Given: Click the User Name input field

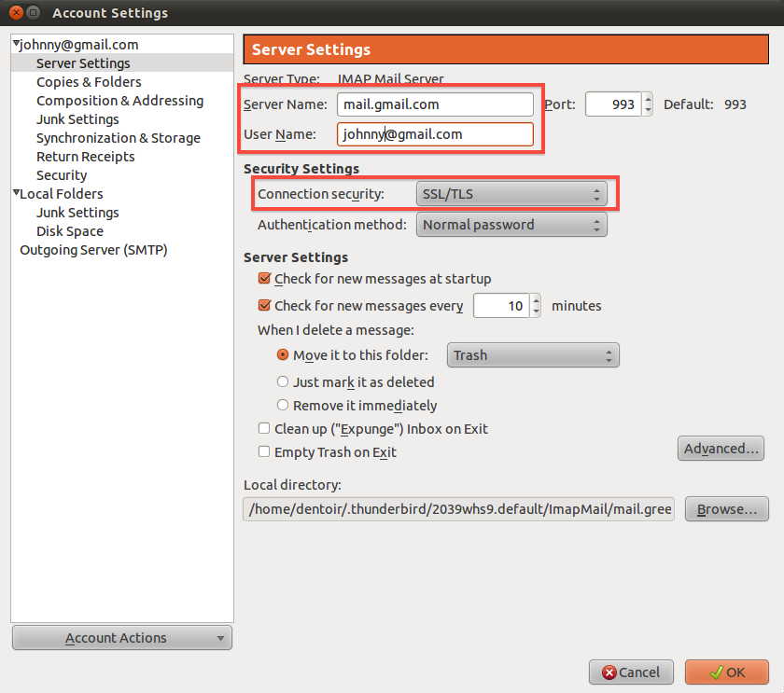Looking at the screenshot, I should 435,134.
